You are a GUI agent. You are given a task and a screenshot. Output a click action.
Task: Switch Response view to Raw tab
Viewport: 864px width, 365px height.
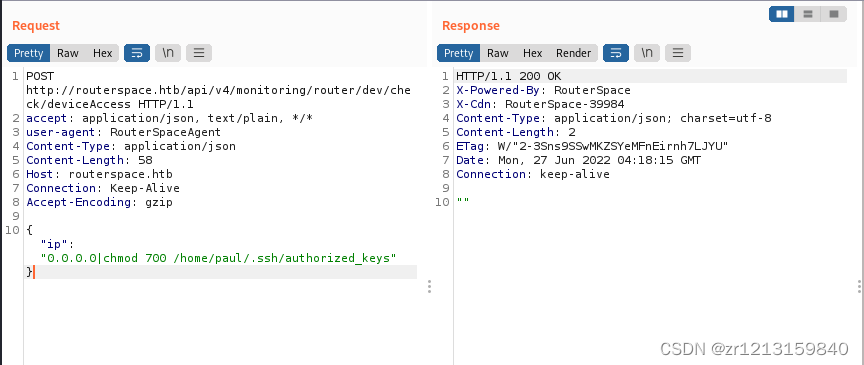498,53
